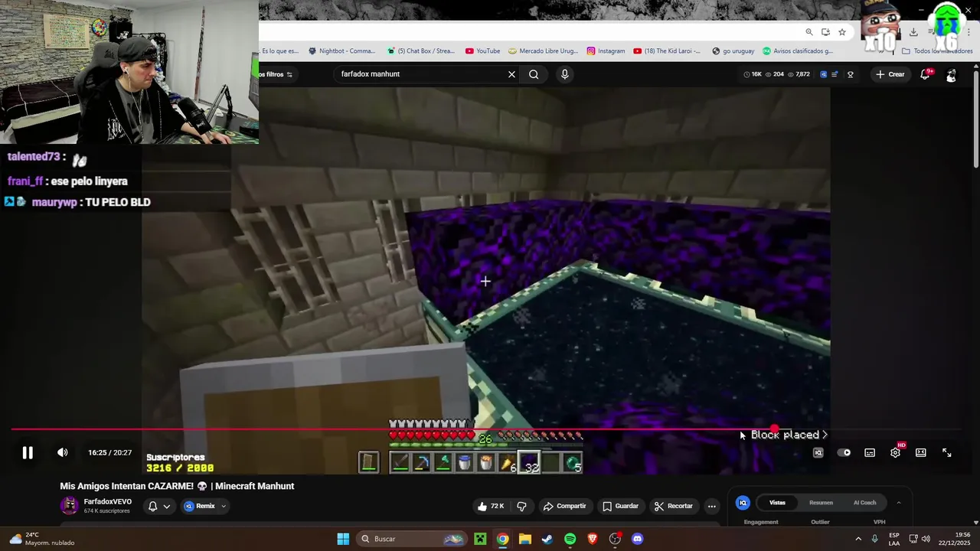Select the AI Coach tab
This screenshot has width=980, height=551.
pyautogui.click(x=864, y=503)
